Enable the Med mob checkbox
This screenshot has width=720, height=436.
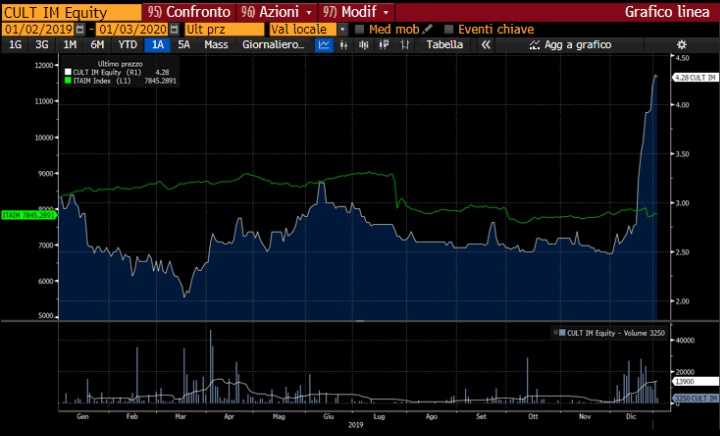360,29
